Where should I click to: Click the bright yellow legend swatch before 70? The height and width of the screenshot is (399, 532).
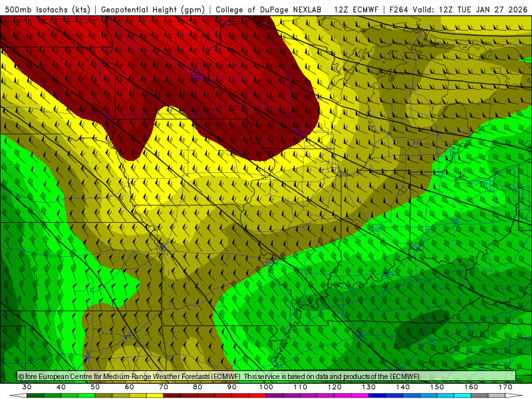155,396
